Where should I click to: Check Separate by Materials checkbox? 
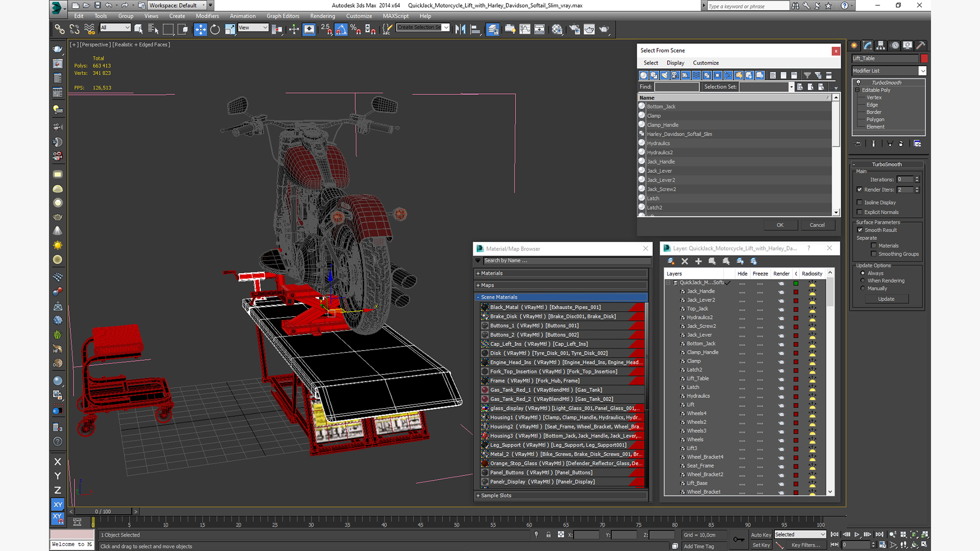(874, 246)
